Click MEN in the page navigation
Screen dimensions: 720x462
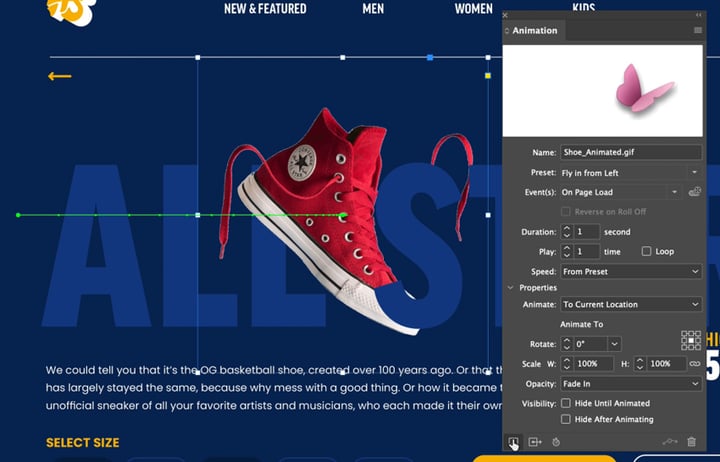[373, 9]
